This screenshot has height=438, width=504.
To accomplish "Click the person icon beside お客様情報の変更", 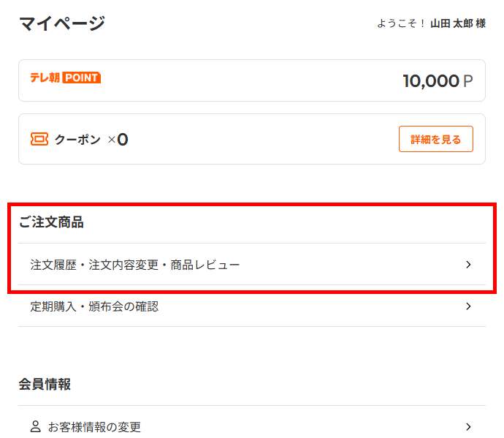I will click(35, 426).
